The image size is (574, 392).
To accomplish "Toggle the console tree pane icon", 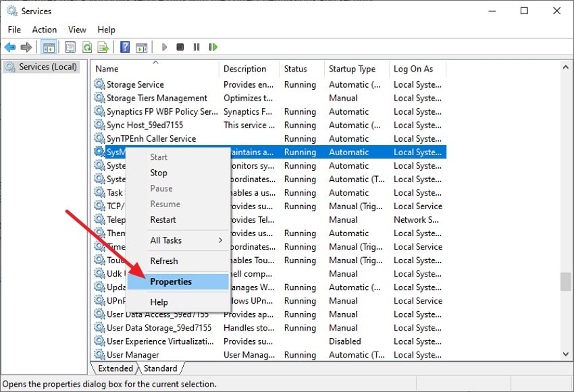I will pos(49,47).
